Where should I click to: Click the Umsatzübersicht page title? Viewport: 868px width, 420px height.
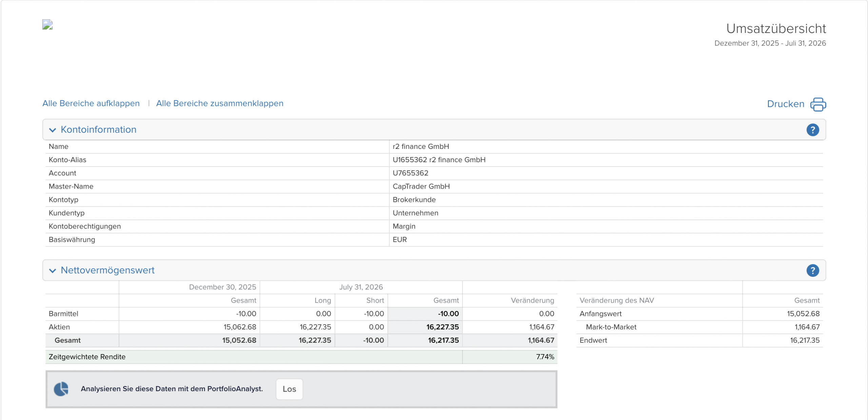776,28
